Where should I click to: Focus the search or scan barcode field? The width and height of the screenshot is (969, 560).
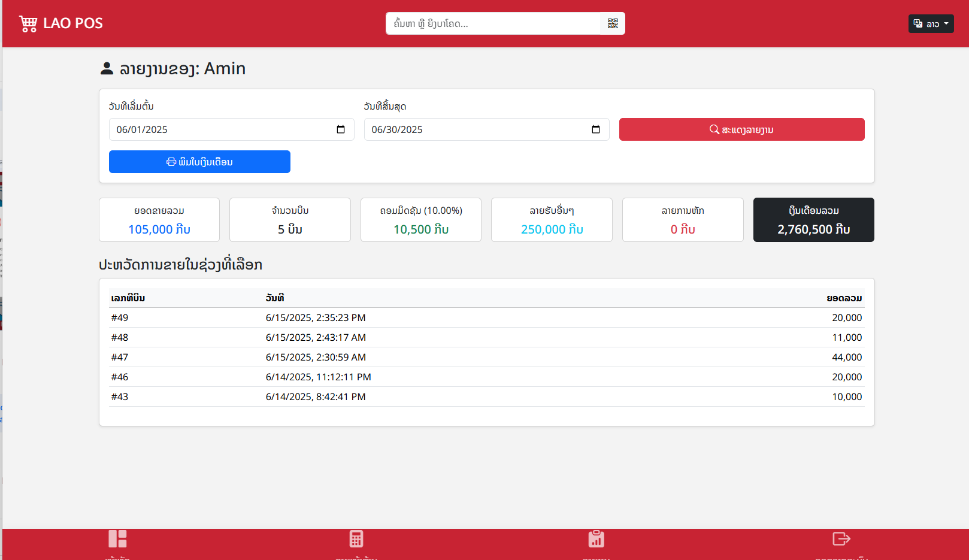pos(493,23)
